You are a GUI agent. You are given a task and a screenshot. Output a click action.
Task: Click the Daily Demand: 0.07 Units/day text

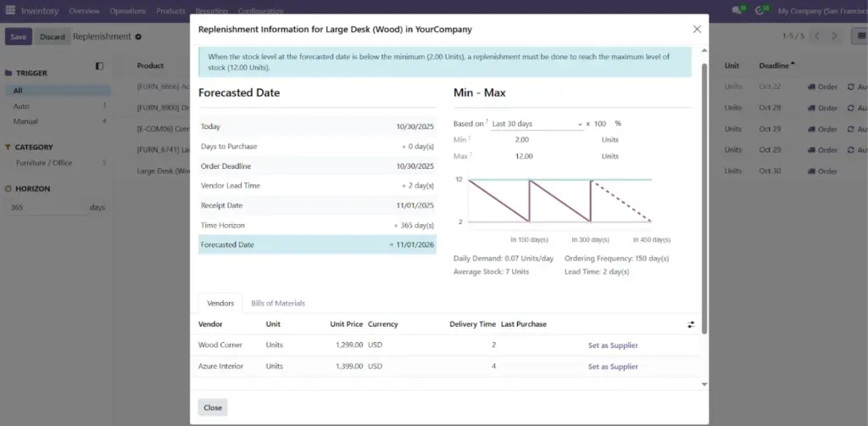coord(504,259)
